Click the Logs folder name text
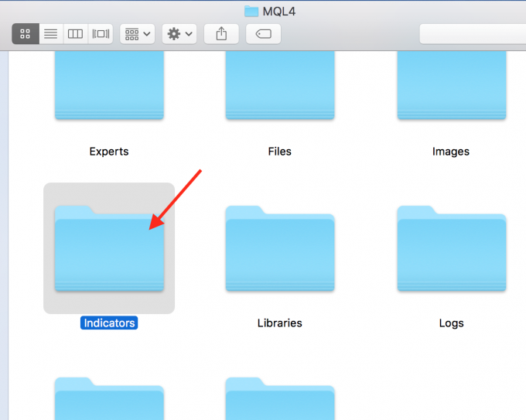Screen dimensions: 526x420 pyautogui.click(x=451, y=323)
